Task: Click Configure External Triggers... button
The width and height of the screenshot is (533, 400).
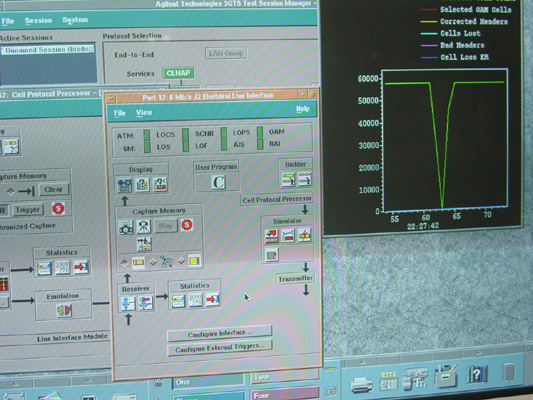Action: [220, 348]
